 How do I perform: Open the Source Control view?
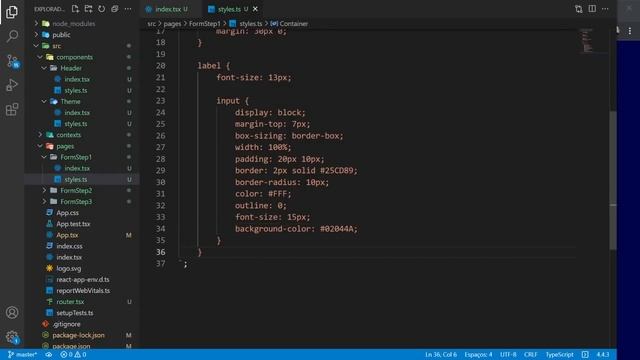point(12,61)
